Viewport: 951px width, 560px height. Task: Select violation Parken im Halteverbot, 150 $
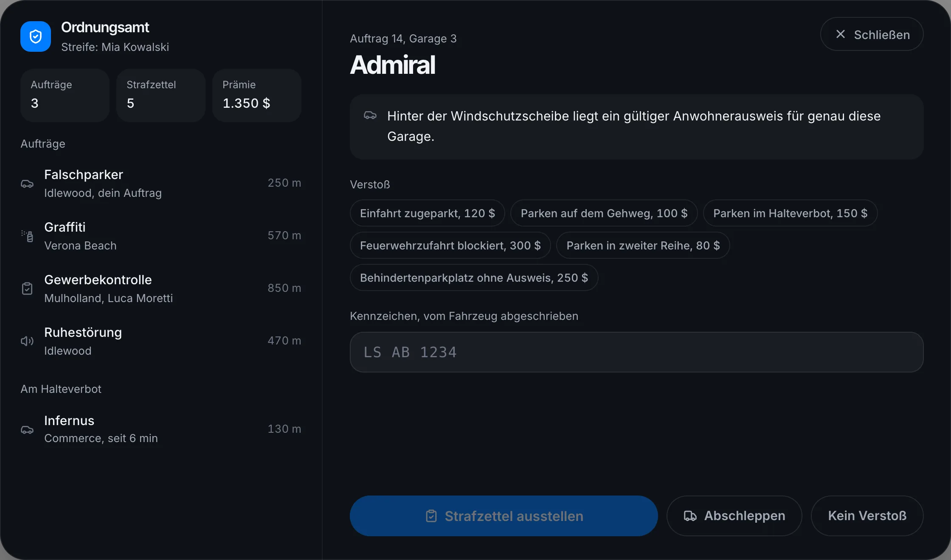[x=791, y=213]
